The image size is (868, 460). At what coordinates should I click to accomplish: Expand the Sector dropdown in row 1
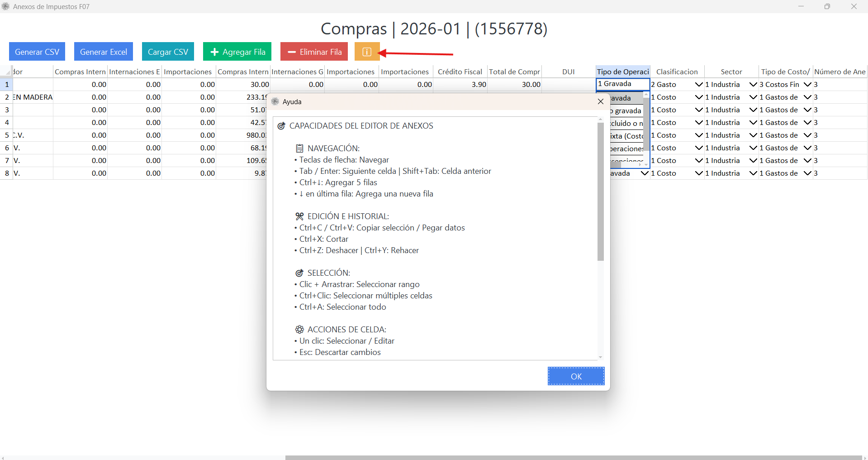click(753, 84)
